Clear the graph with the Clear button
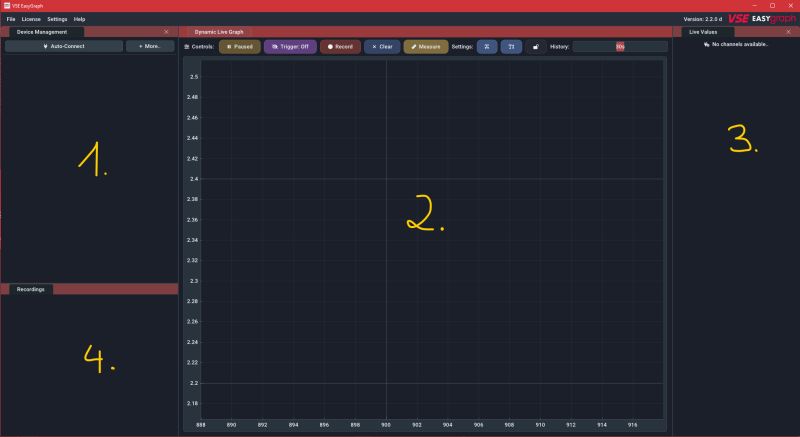The width and height of the screenshot is (800, 437). click(382, 46)
